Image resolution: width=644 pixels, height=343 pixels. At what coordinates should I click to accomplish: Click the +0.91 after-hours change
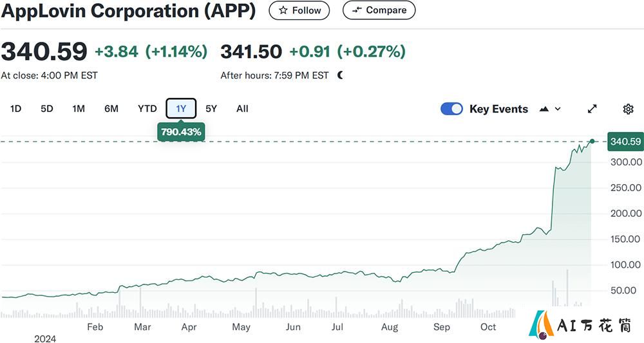[310, 51]
